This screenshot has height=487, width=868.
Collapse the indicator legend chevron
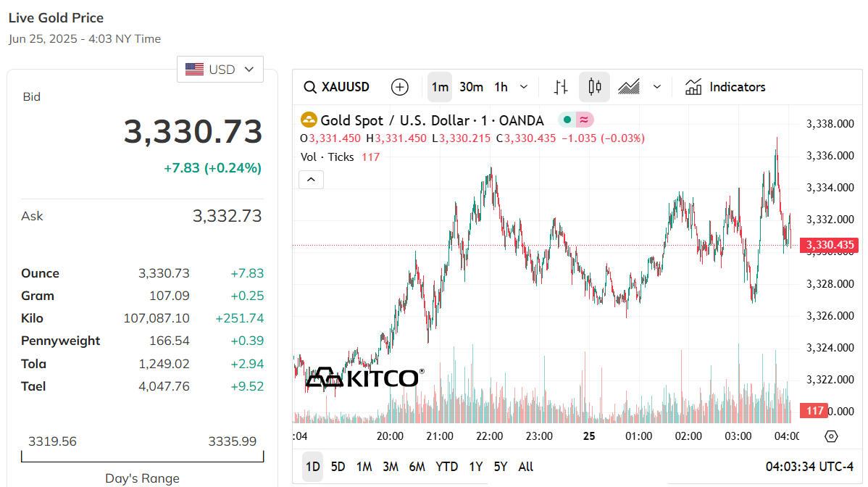311,179
